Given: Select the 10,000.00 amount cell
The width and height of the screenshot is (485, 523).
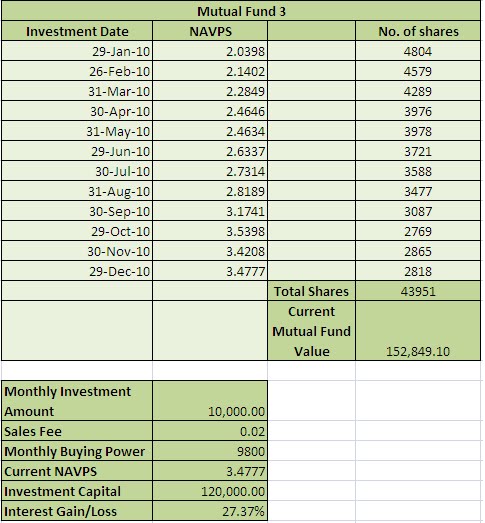Looking at the screenshot, I should (210, 401).
